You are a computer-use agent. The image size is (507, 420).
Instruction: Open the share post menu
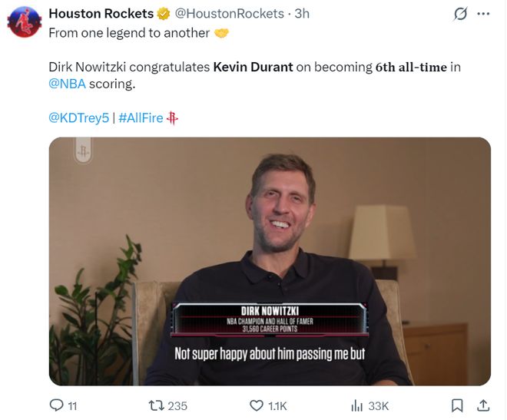pos(483,405)
